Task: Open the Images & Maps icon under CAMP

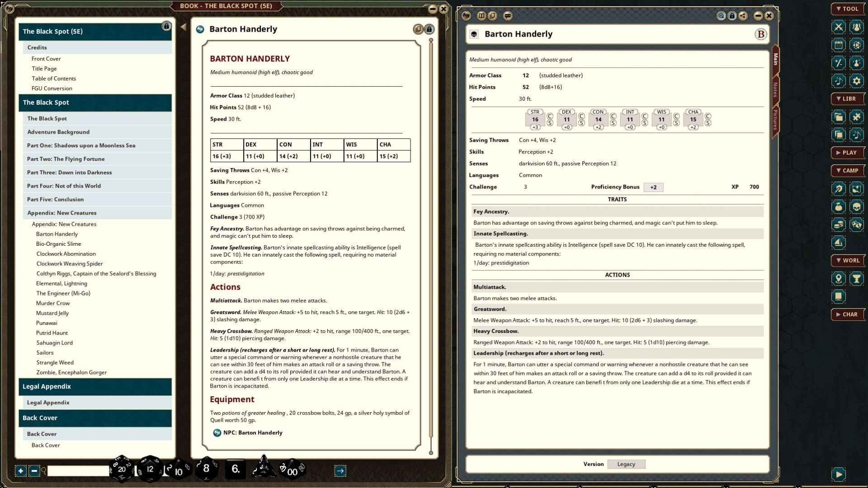Action: point(856,188)
